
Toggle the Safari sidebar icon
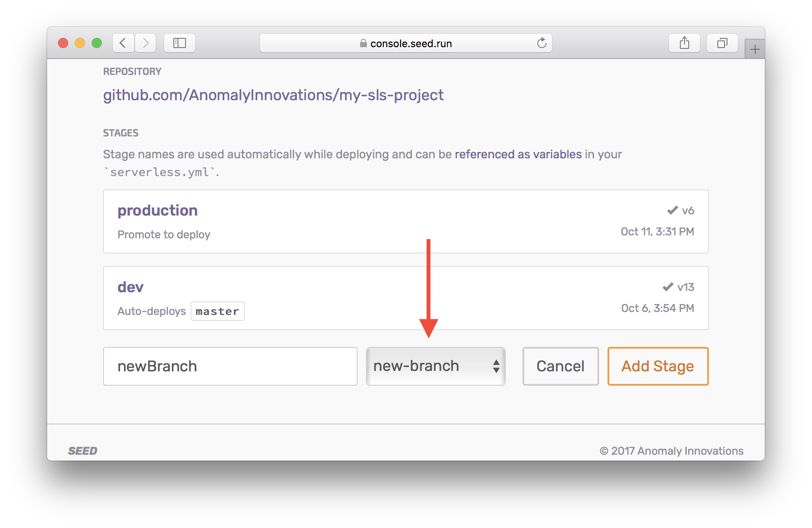point(180,43)
